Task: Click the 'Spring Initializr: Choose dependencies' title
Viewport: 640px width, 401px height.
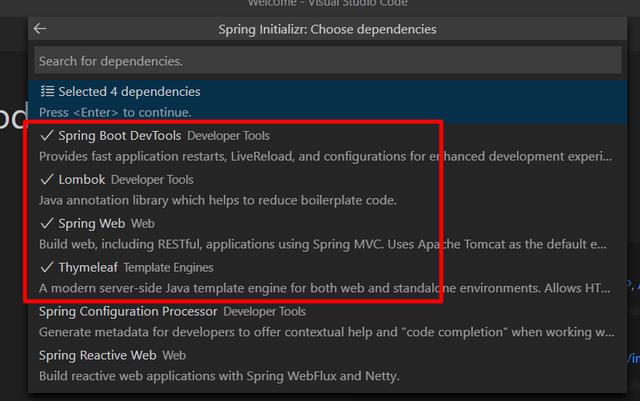Action: pyautogui.click(x=327, y=29)
